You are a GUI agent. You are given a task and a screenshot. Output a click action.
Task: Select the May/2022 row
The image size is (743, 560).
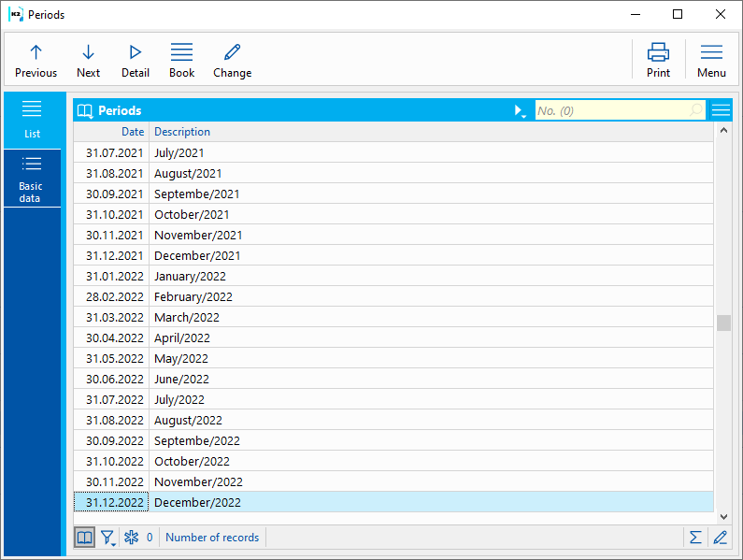[x=393, y=358]
